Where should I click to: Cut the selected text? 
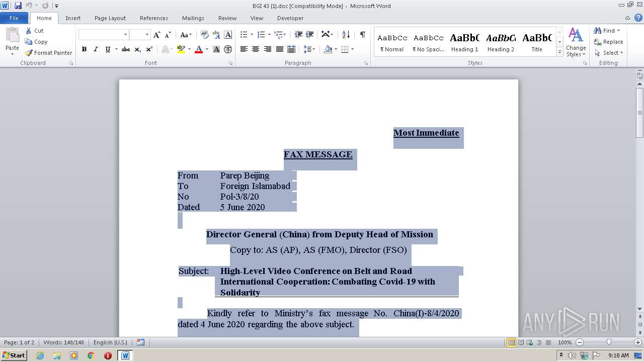[34, 31]
